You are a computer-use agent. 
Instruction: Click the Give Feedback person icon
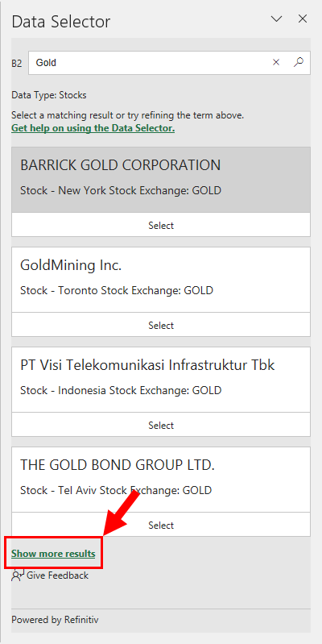click(18, 575)
